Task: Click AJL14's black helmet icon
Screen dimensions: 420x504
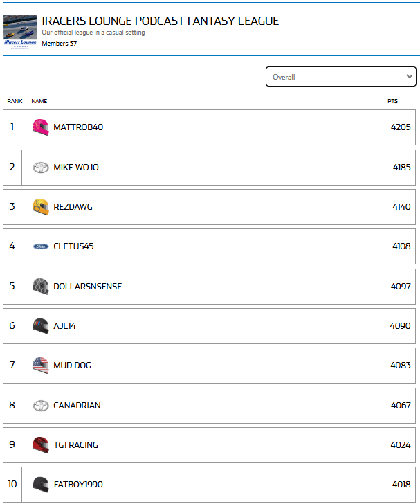Action: point(41,326)
